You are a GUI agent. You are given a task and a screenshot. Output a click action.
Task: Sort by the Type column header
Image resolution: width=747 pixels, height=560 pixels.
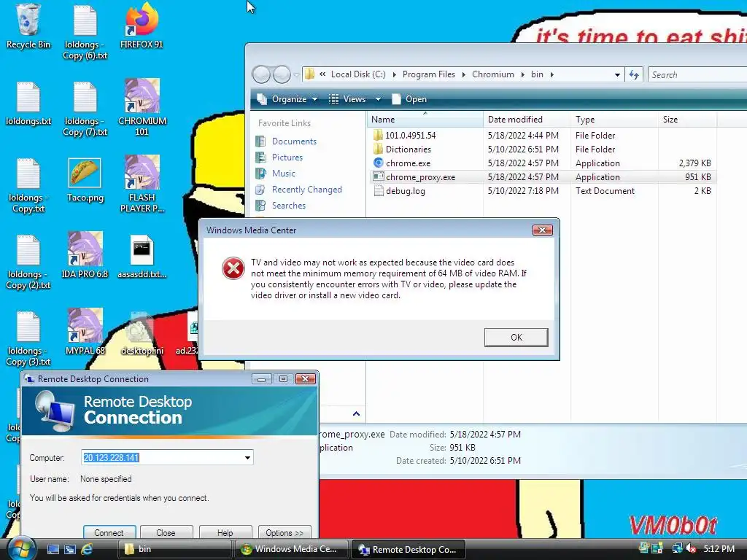click(614, 120)
